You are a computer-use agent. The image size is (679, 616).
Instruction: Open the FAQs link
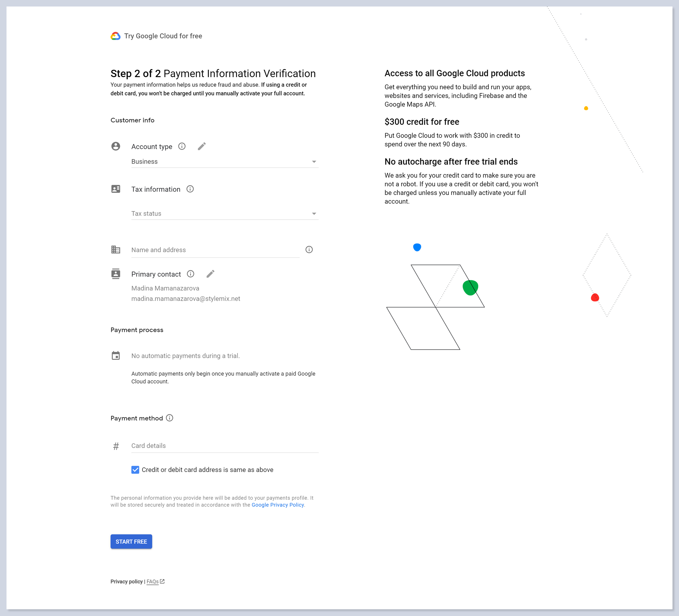tap(152, 582)
